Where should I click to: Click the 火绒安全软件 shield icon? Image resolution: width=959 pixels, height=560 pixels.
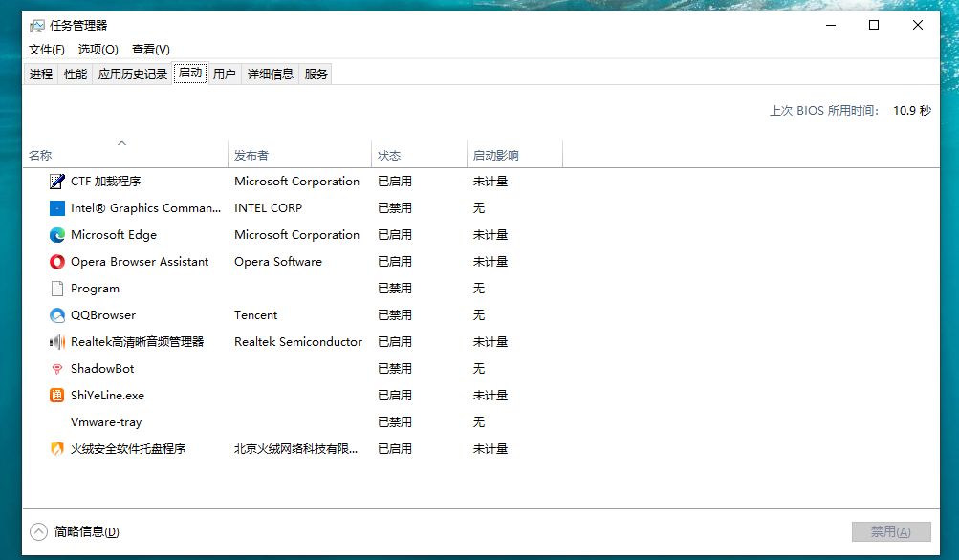click(56, 449)
